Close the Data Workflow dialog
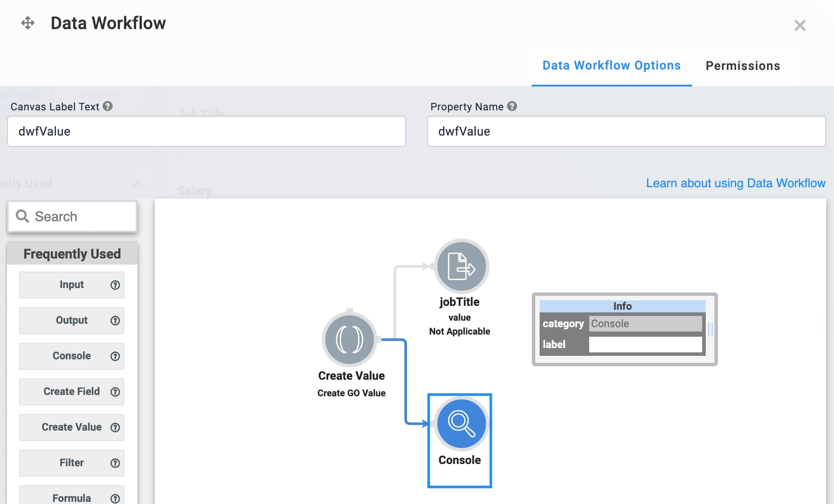Viewport: 834px width, 504px height. click(800, 25)
